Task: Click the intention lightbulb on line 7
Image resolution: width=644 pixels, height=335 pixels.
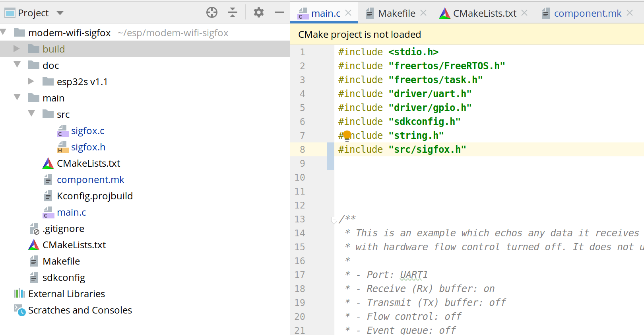Action: 347,136
